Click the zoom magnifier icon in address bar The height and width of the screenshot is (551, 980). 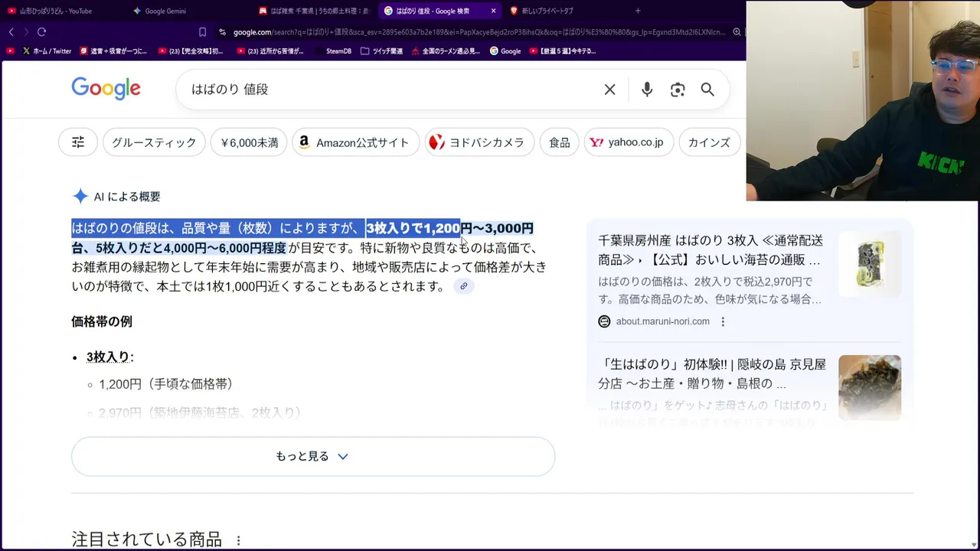pyautogui.click(x=737, y=32)
